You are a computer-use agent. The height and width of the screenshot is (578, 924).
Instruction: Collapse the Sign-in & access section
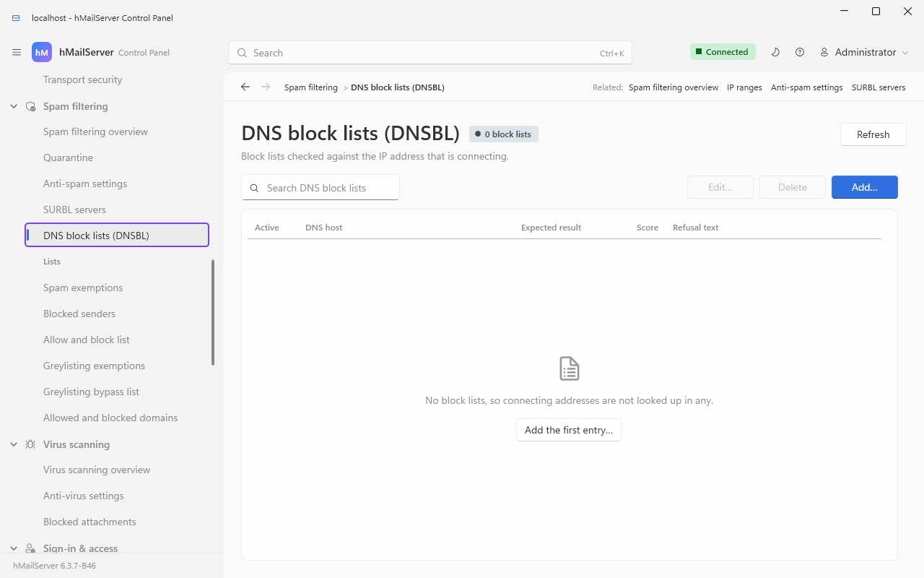pos(14,548)
